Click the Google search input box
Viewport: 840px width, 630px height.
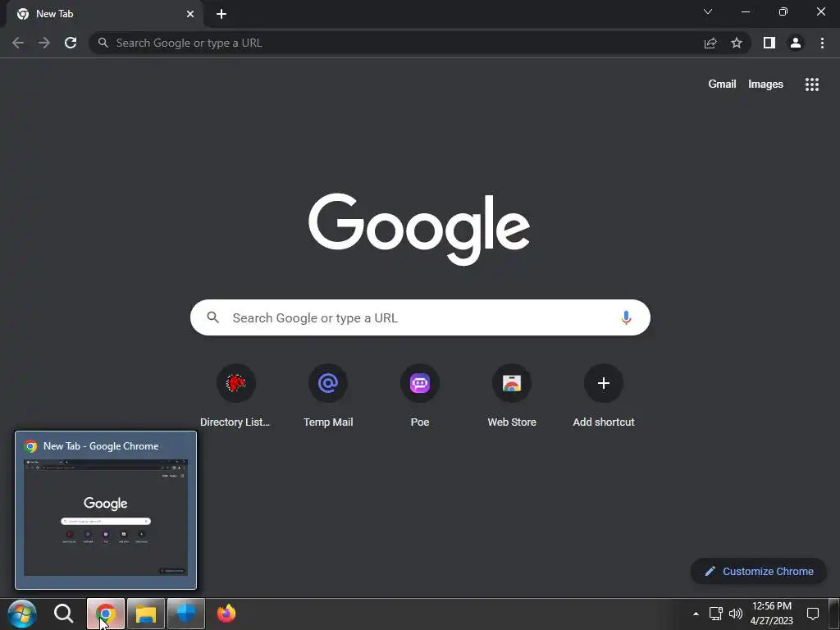(420, 317)
